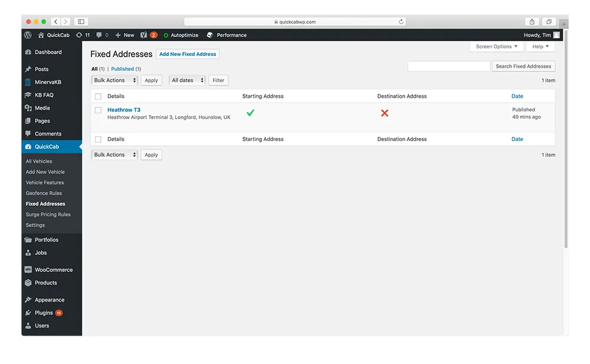Click the Dashboard gauge icon

(x=28, y=52)
